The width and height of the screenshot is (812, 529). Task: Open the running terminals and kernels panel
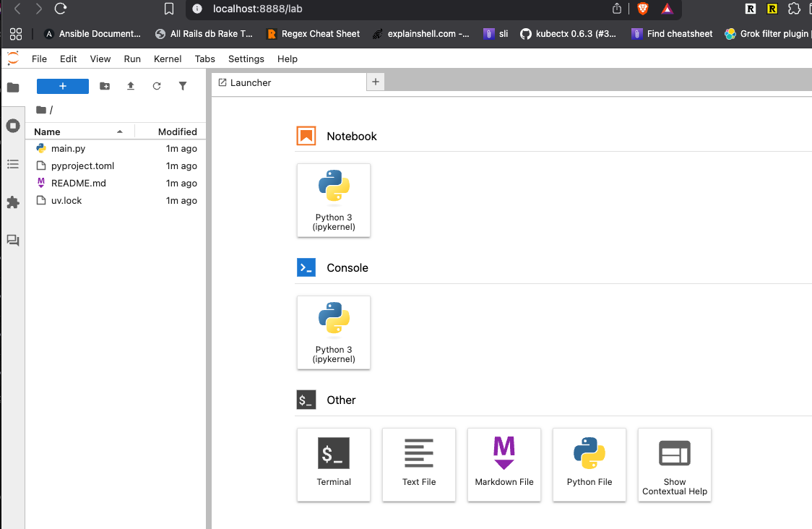pyautogui.click(x=13, y=126)
